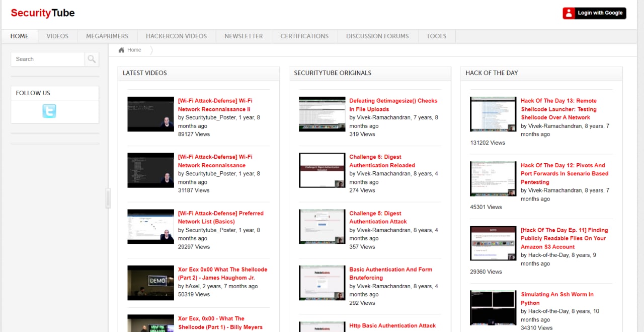The height and width of the screenshot is (332, 644).
Task: Collapse sidebar using the vertical handle
Action: pos(108,198)
